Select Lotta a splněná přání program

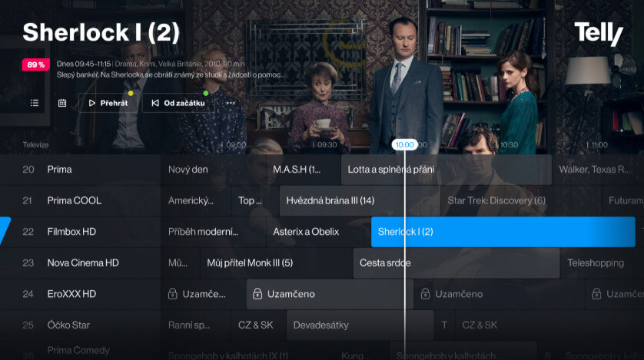pyautogui.click(x=446, y=170)
